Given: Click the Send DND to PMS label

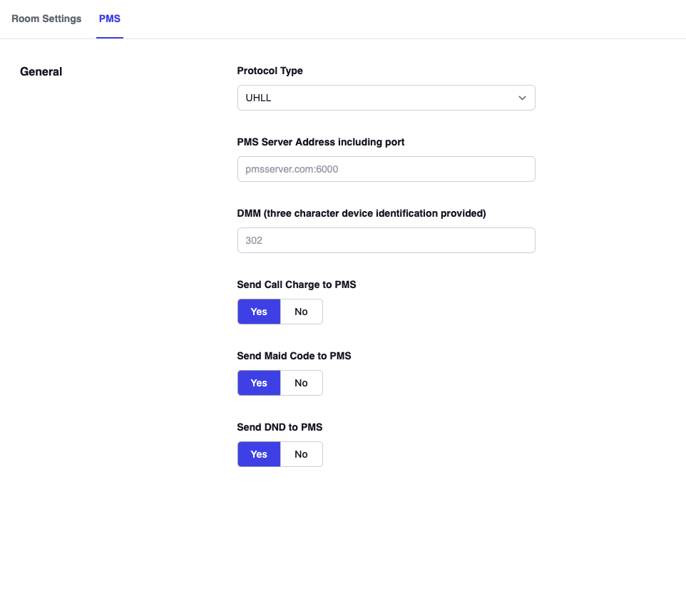Looking at the screenshot, I should click(280, 427).
